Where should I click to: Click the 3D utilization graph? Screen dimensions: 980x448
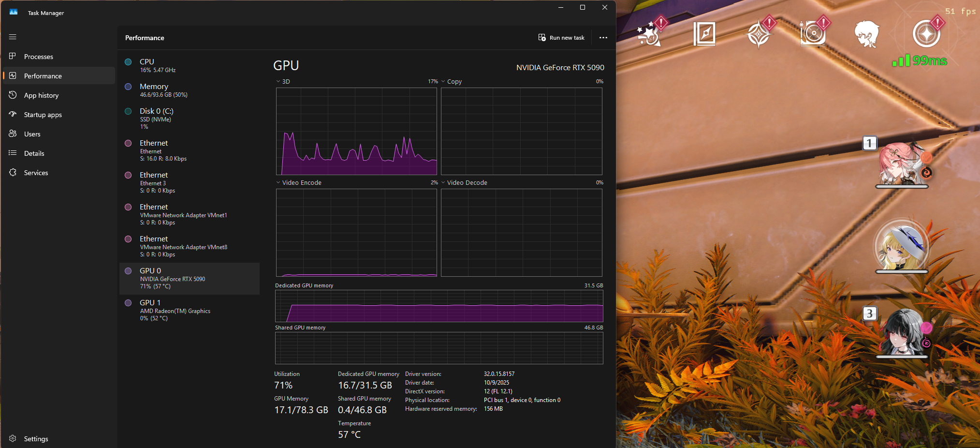(x=356, y=131)
